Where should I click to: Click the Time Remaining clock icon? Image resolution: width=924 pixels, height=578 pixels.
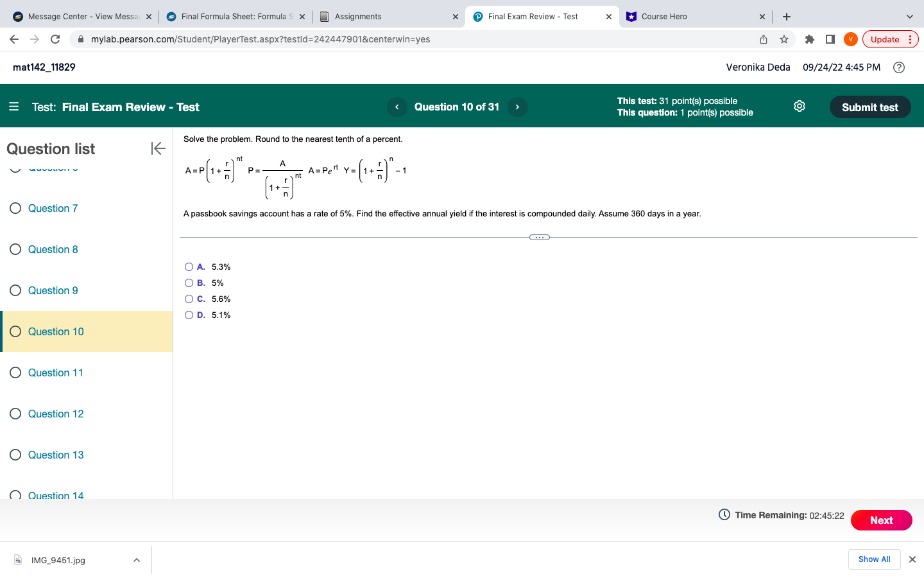[x=724, y=514]
